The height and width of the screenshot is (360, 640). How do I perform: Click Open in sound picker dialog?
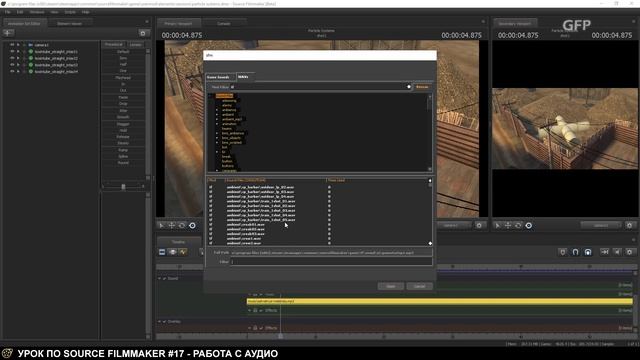pyautogui.click(x=391, y=286)
